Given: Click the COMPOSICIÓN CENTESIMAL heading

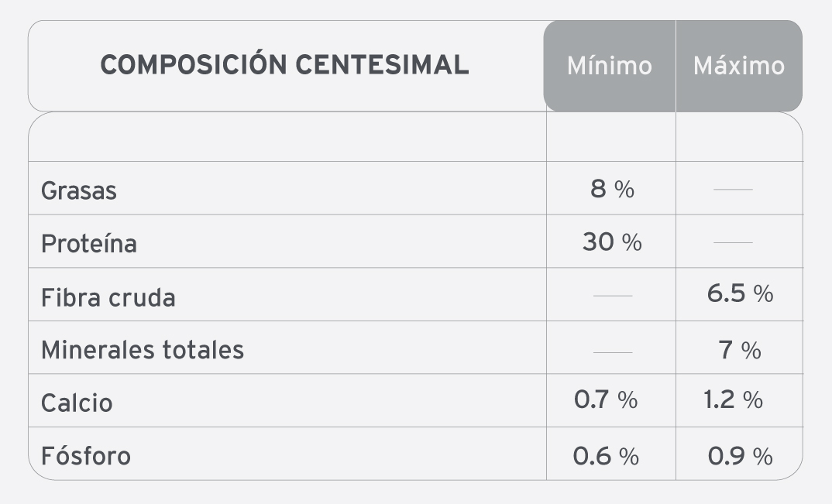Looking at the screenshot, I should click(x=284, y=64).
